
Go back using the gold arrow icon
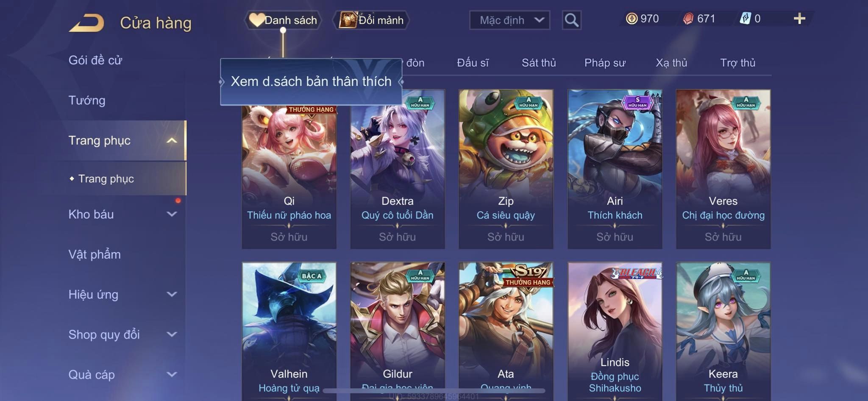click(x=86, y=23)
